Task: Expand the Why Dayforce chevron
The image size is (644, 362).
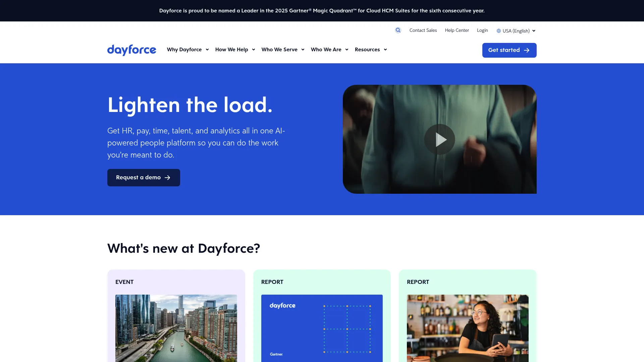Action: tap(207, 50)
